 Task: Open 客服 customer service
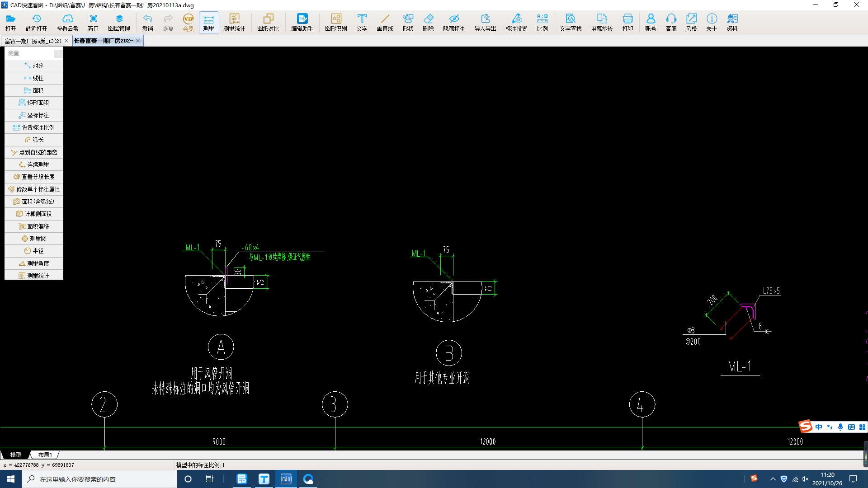point(671,23)
